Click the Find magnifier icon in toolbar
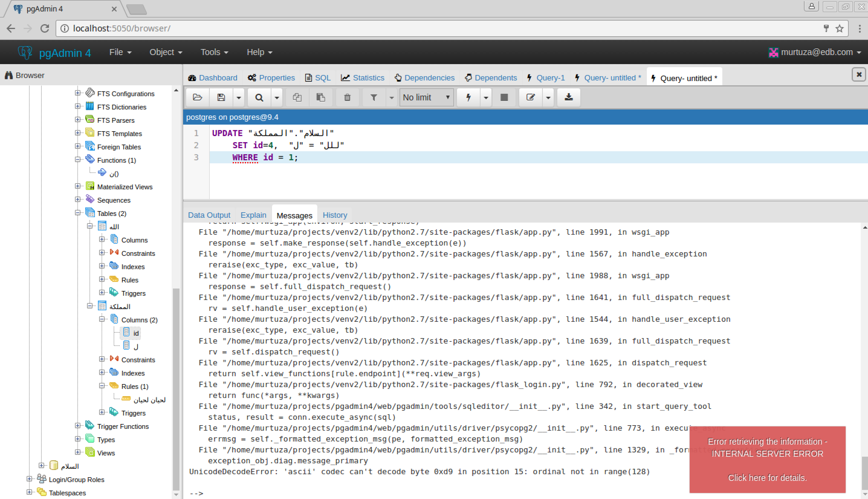The image size is (868, 499). pyautogui.click(x=259, y=97)
